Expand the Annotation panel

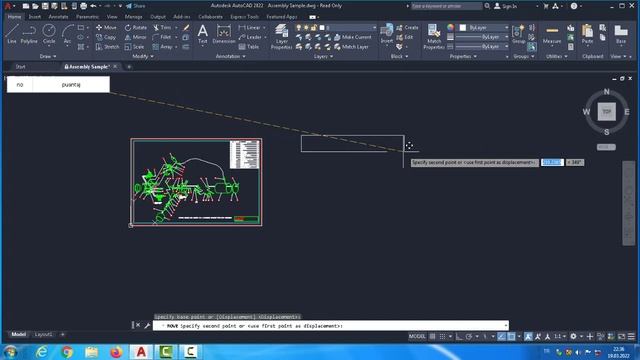(x=230, y=56)
